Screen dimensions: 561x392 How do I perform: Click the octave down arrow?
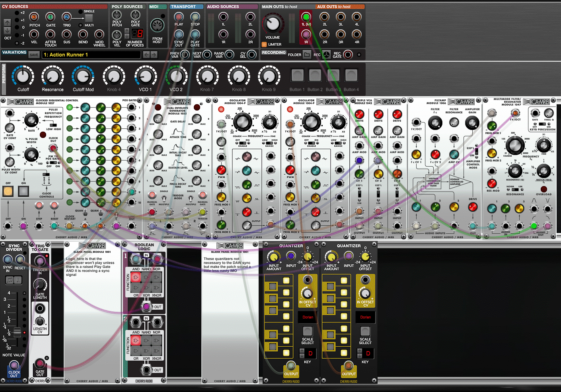pos(7,30)
